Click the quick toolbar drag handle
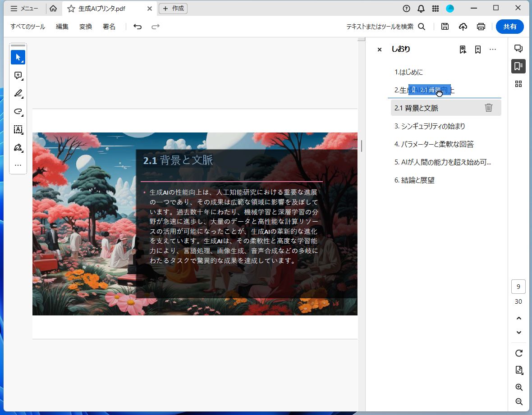This screenshot has width=532, height=415. (18, 45)
